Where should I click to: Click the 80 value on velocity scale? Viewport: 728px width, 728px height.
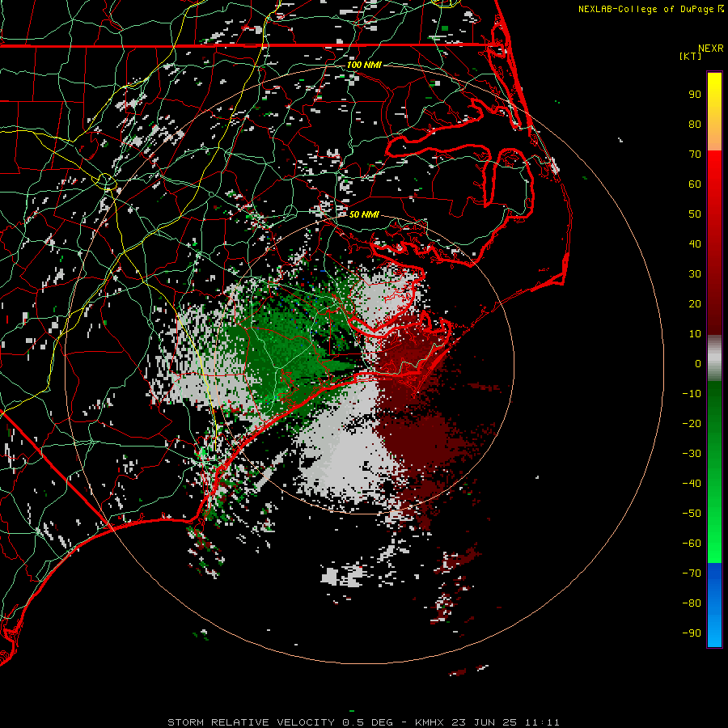tap(695, 125)
